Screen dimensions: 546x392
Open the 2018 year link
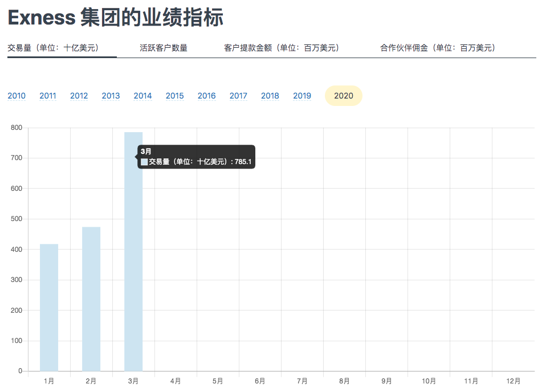pos(270,96)
